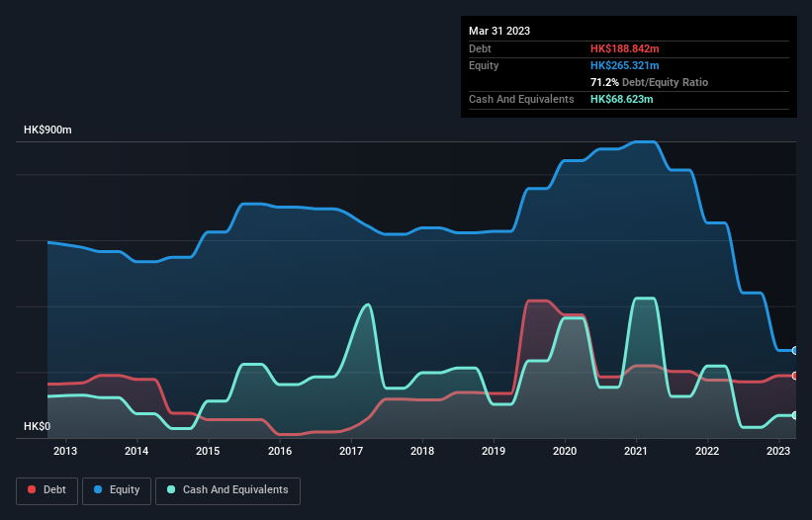Click the Equity row label in tooltip

pyautogui.click(x=484, y=65)
